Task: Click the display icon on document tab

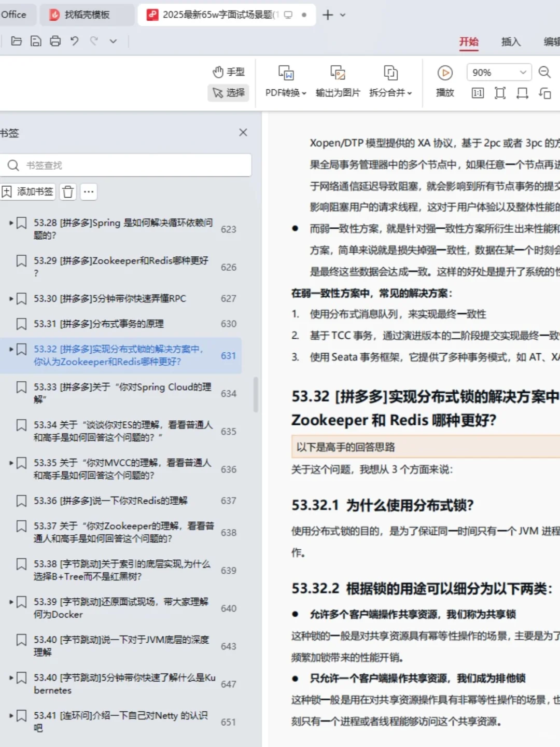Action: click(288, 15)
